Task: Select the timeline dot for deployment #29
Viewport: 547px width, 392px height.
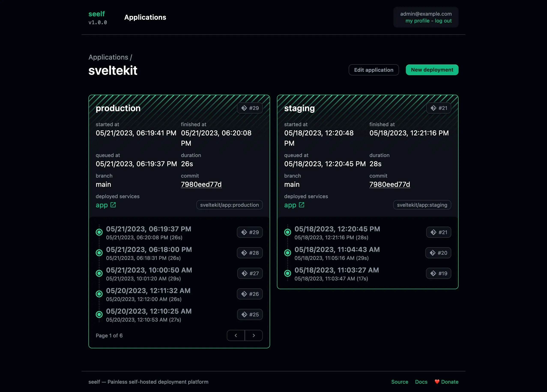Action: 99,232
